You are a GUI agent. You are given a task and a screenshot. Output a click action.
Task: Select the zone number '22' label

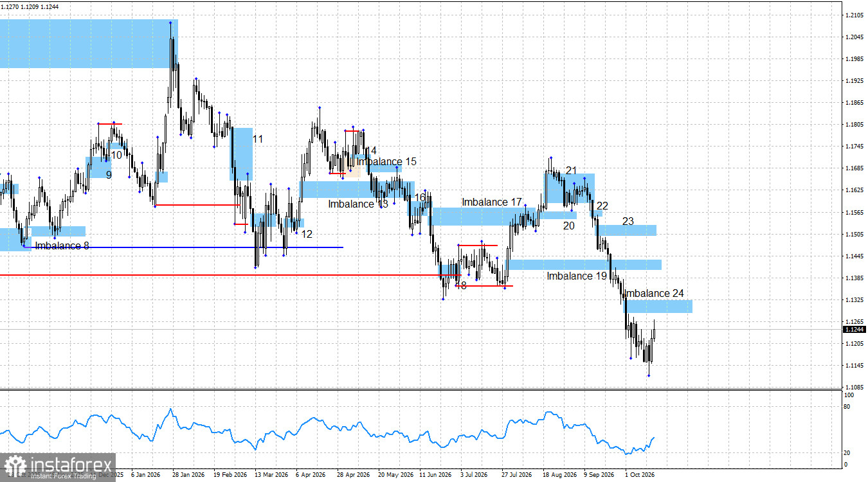(x=602, y=206)
